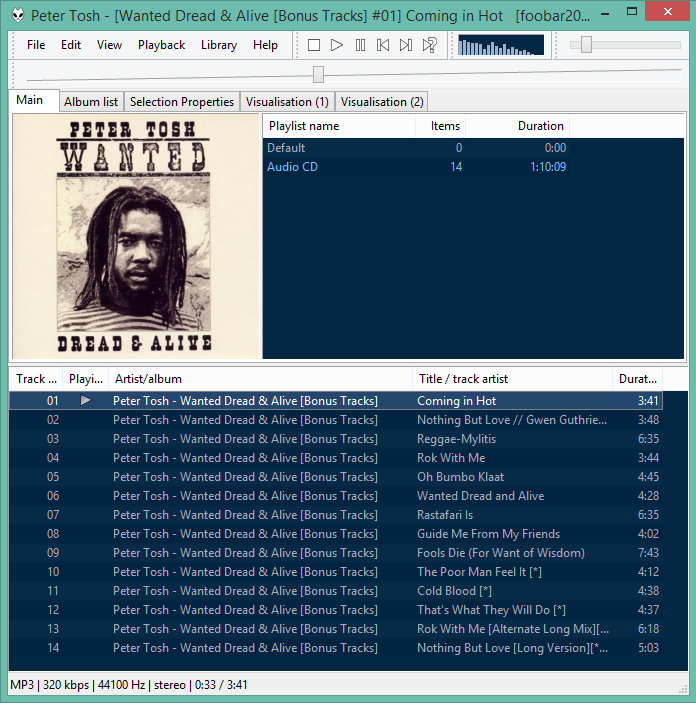Skip to next track icon
Viewport: 696px width, 703px height.
pyautogui.click(x=406, y=45)
